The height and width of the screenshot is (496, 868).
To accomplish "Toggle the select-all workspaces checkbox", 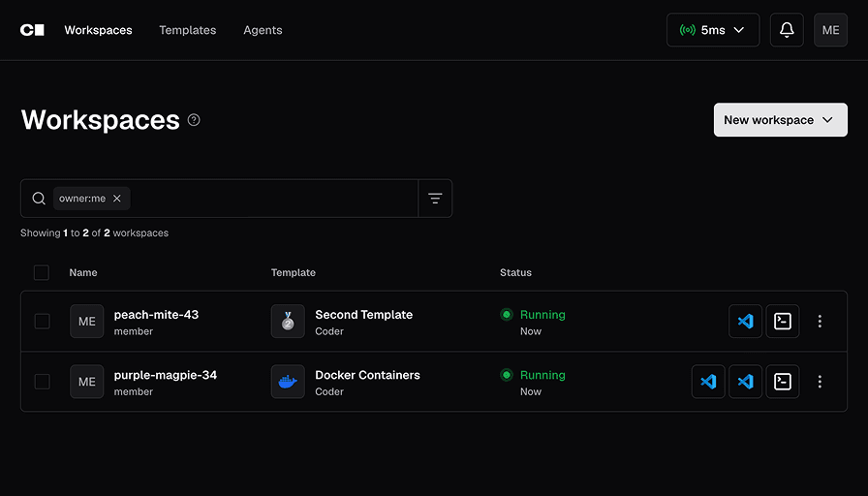I will (42, 272).
